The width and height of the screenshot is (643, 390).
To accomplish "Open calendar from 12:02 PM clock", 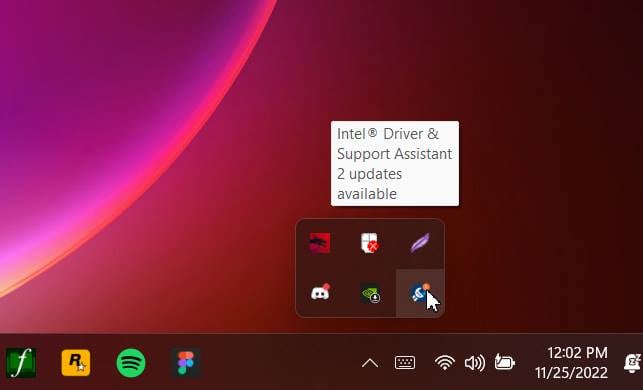I will [x=577, y=352].
